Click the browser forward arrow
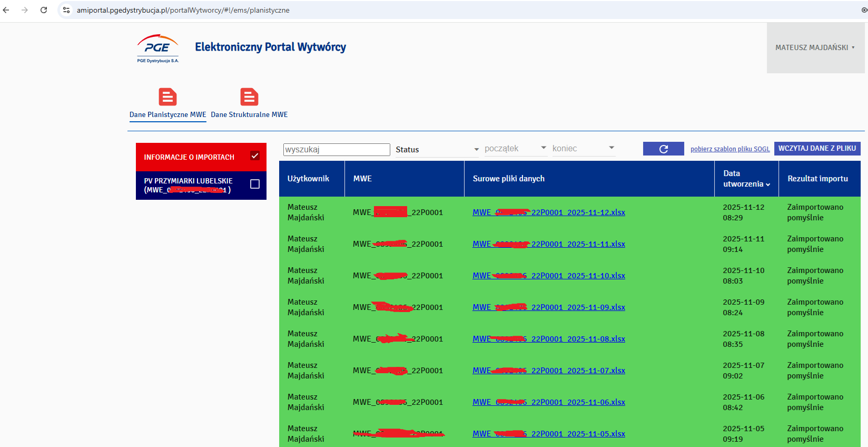The height and width of the screenshot is (447, 868). click(x=25, y=10)
